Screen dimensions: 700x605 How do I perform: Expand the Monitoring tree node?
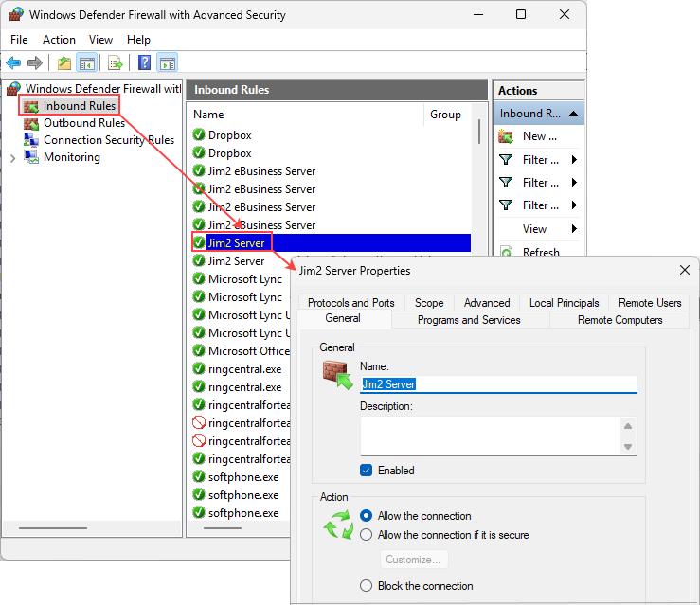point(13,158)
